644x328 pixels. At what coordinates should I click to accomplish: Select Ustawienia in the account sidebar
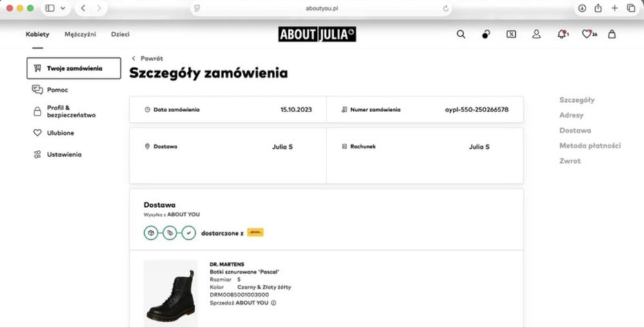(64, 155)
